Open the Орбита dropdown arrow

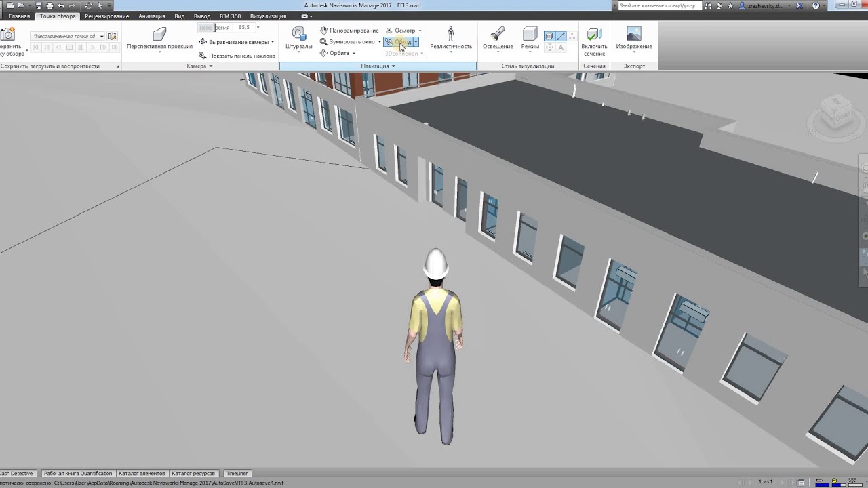[353, 53]
